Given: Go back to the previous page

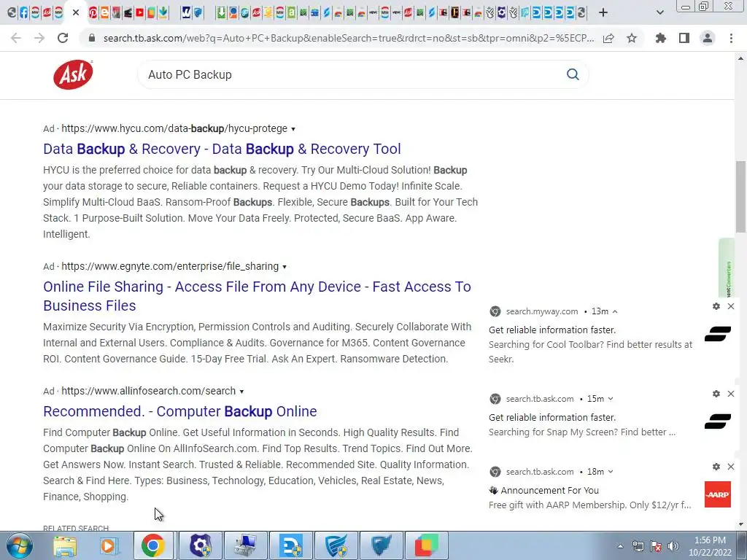Looking at the screenshot, I should tap(16, 38).
